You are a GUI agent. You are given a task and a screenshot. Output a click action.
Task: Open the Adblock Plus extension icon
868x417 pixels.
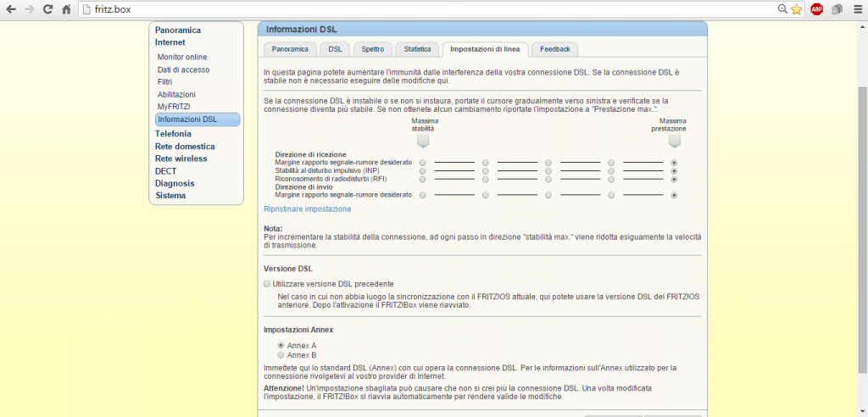click(817, 9)
